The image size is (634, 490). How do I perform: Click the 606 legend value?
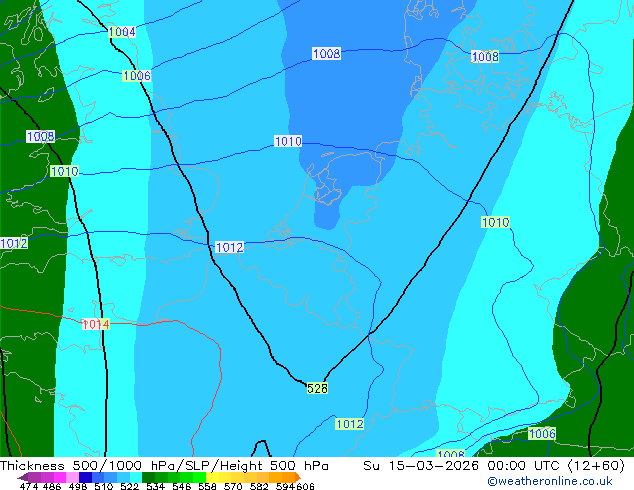[305, 486]
